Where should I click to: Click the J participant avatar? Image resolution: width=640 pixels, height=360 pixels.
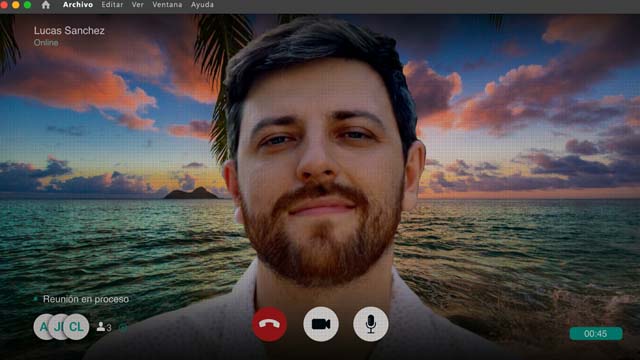(x=58, y=327)
